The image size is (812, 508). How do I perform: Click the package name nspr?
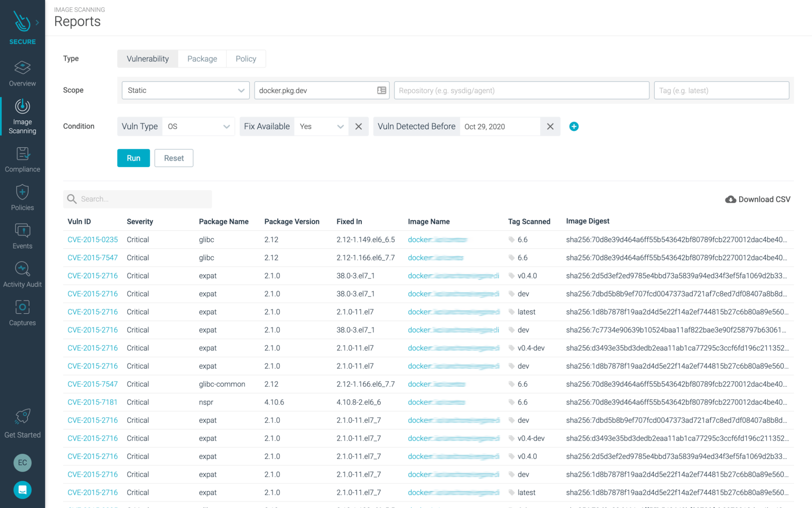pos(206,402)
